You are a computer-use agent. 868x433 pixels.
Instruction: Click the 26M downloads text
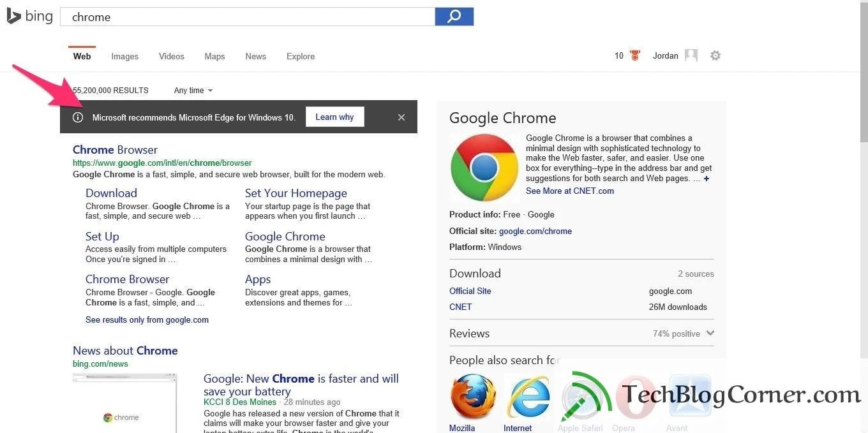tap(678, 307)
